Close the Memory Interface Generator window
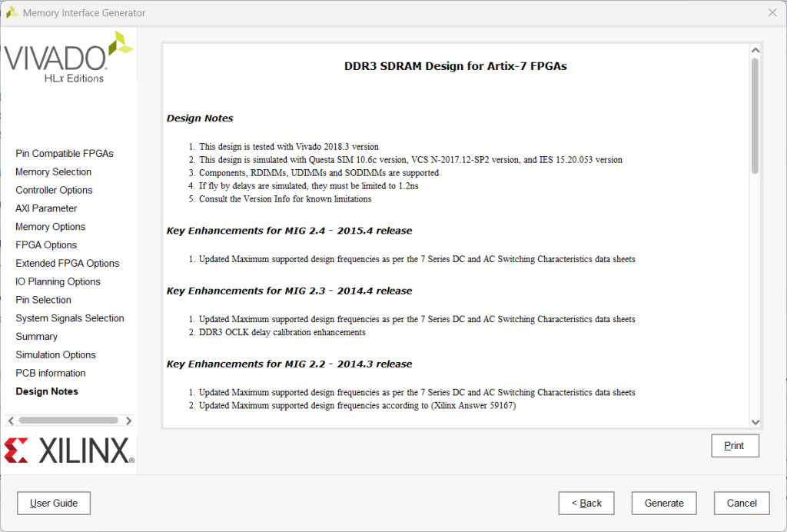The height and width of the screenshot is (532, 787). pos(772,12)
